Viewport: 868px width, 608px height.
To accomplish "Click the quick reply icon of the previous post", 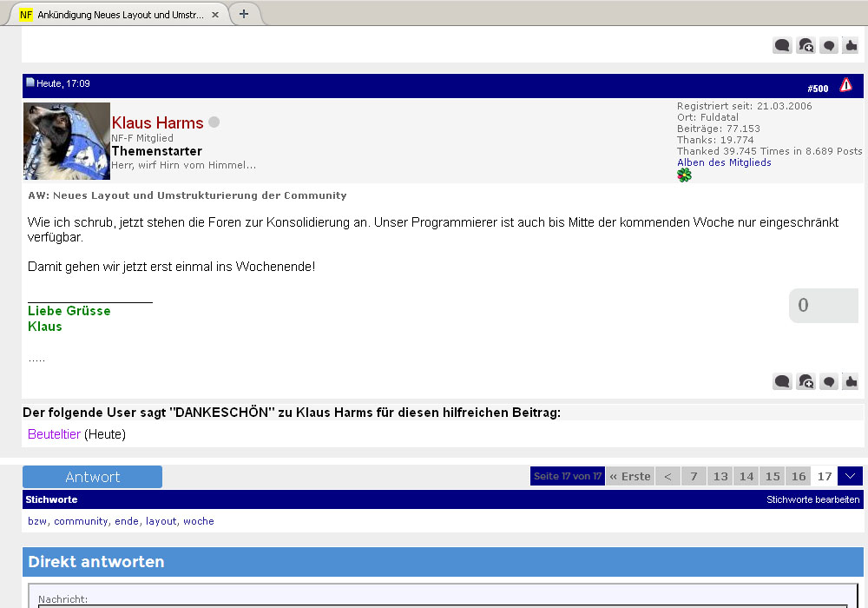I will pyautogui.click(x=829, y=45).
